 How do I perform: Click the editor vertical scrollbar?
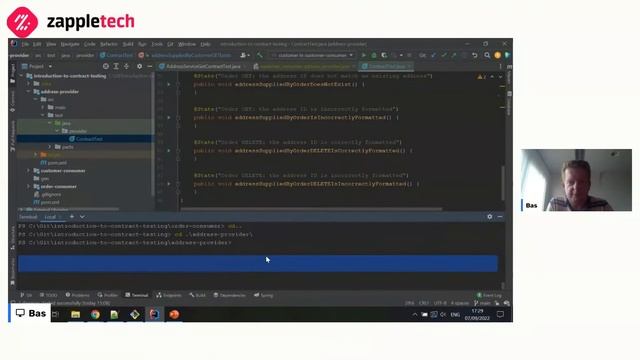coord(502,183)
